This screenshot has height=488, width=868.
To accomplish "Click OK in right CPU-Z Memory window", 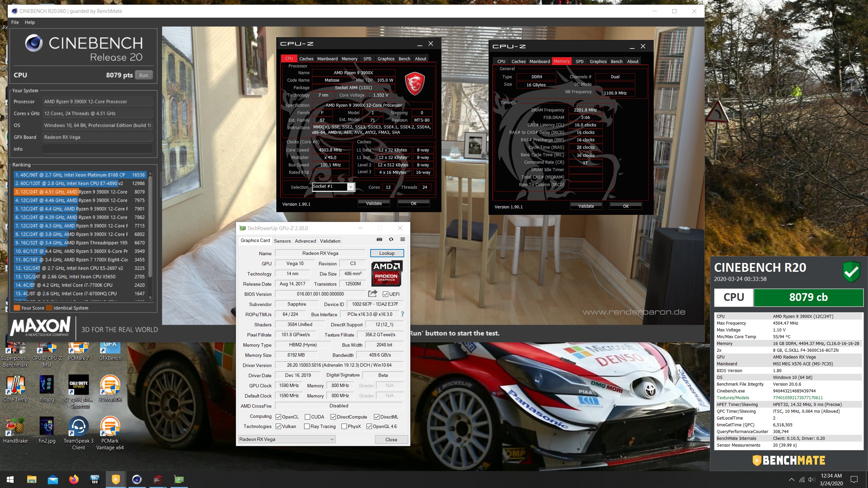I will click(x=626, y=206).
